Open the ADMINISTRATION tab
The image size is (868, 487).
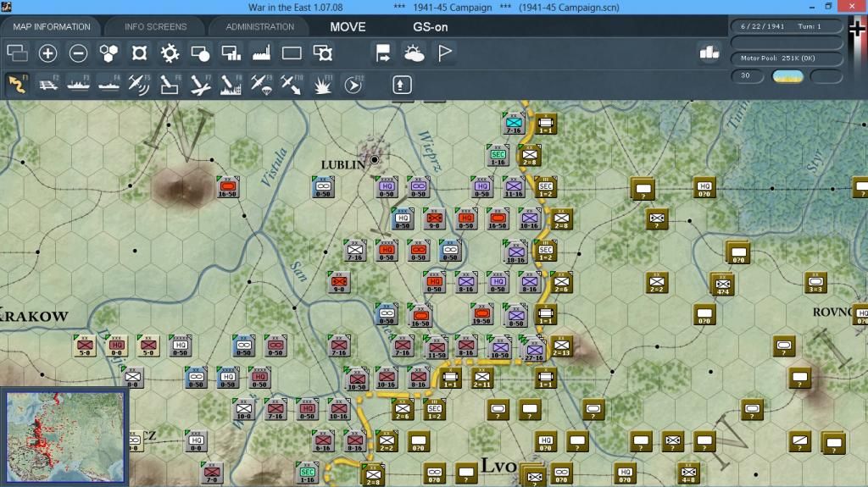pos(259,26)
